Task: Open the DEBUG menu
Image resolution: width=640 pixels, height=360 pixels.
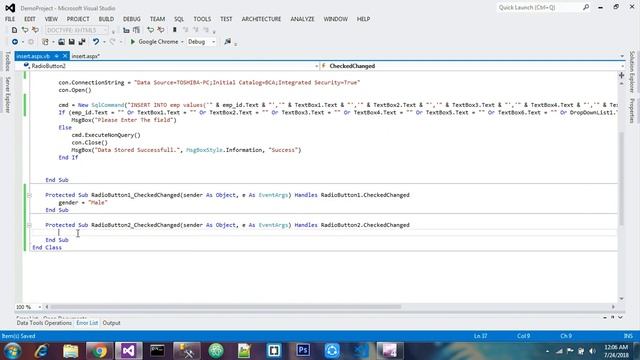Action: pos(131,19)
